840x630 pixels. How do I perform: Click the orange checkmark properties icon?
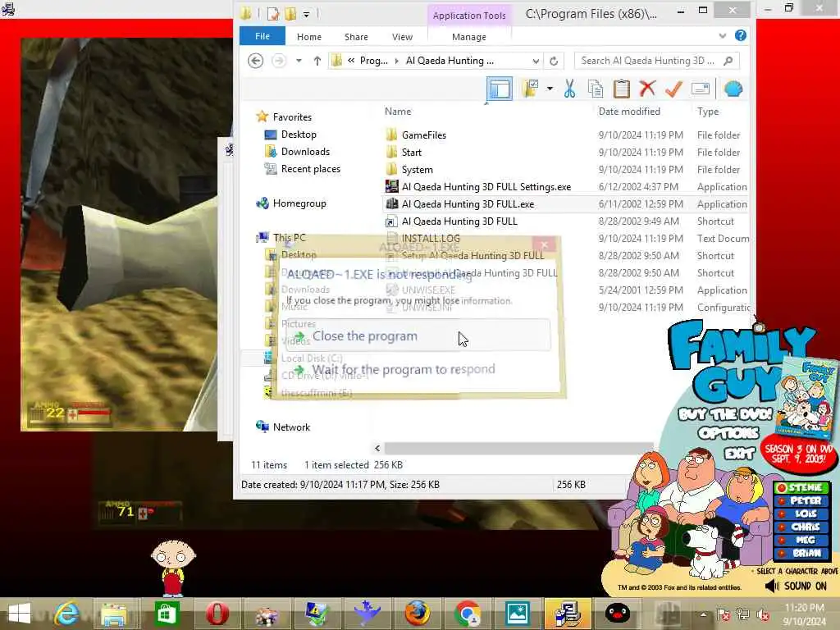coord(673,89)
